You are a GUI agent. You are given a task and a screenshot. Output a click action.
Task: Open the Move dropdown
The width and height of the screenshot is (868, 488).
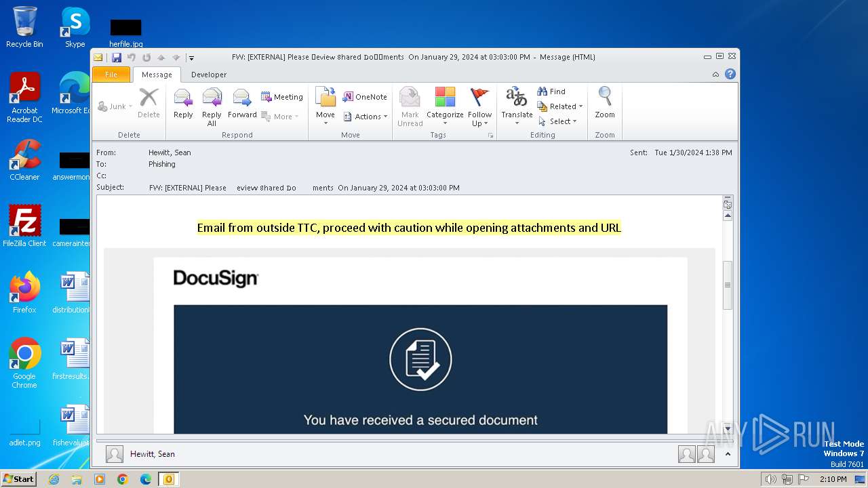pos(325,107)
